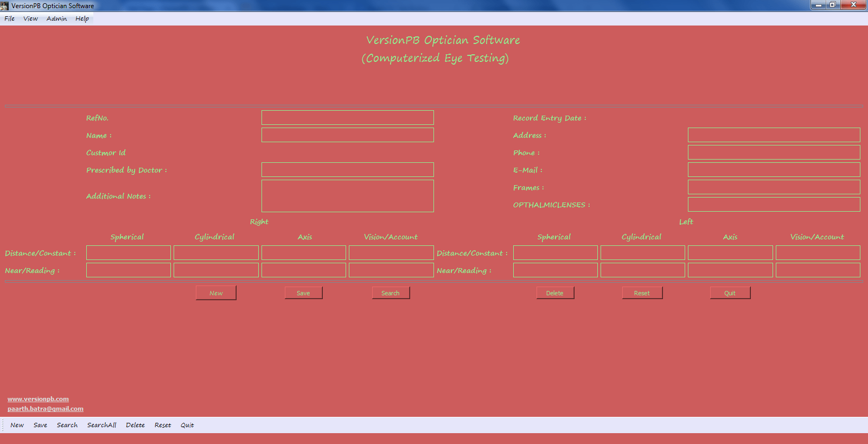Click Right eye Distance/Constant Spherical field
868x444 pixels.
tap(129, 253)
